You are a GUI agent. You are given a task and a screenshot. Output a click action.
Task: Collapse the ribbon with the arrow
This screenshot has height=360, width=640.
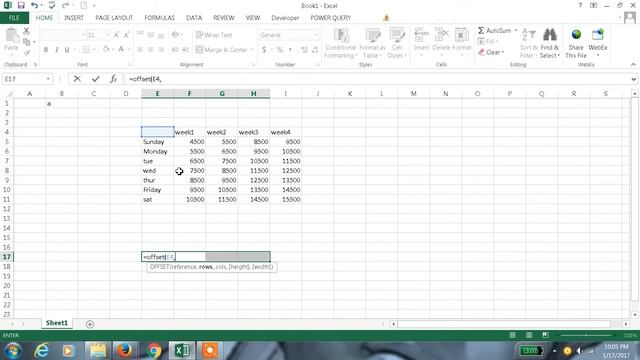[x=633, y=64]
